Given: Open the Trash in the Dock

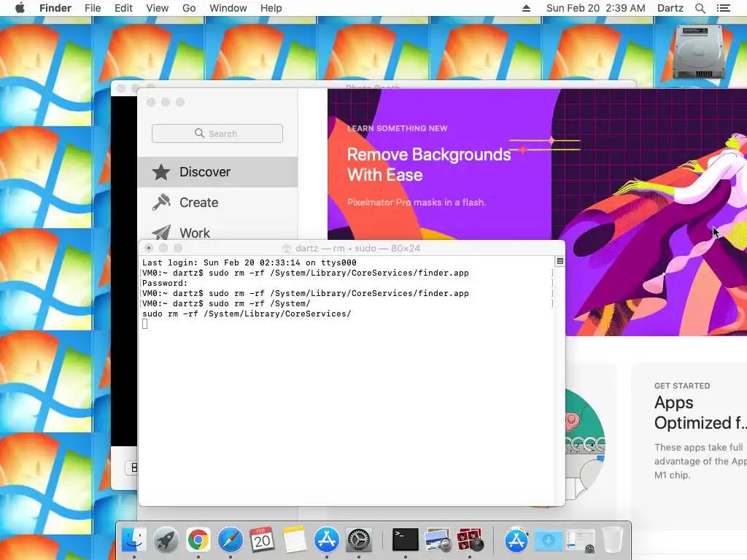Looking at the screenshot, I should point(613,540).
